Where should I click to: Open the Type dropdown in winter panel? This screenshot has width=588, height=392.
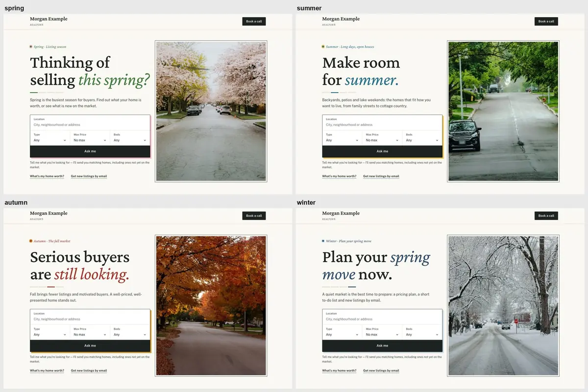click(x=342, y=332)
